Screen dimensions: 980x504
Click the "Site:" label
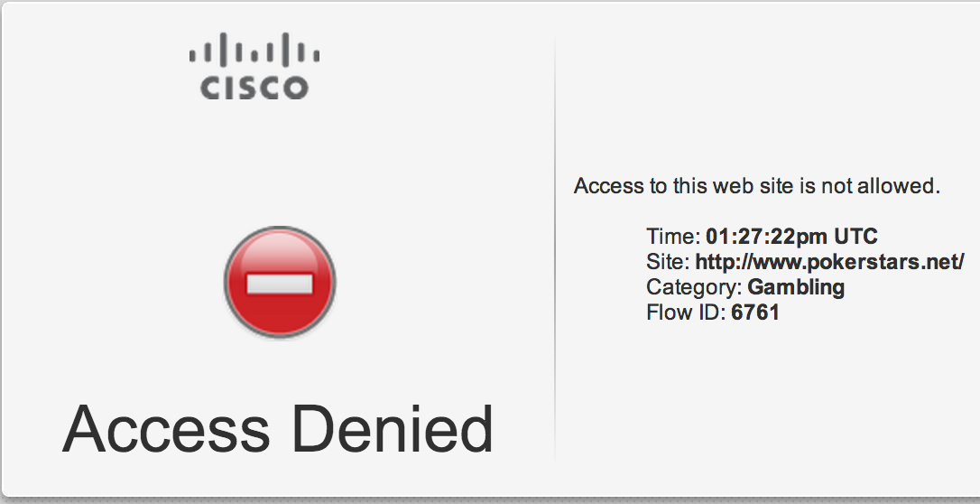point(668,263)
